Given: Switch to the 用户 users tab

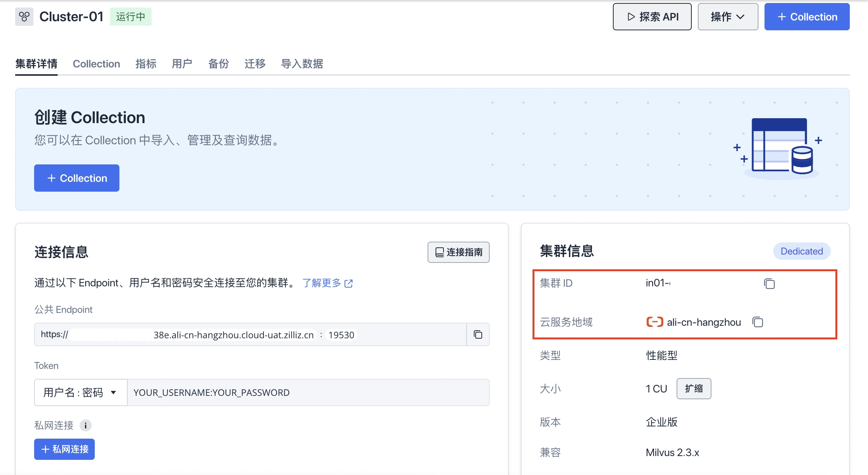Looking at the screenshot, I should click(x=182, y=64).
